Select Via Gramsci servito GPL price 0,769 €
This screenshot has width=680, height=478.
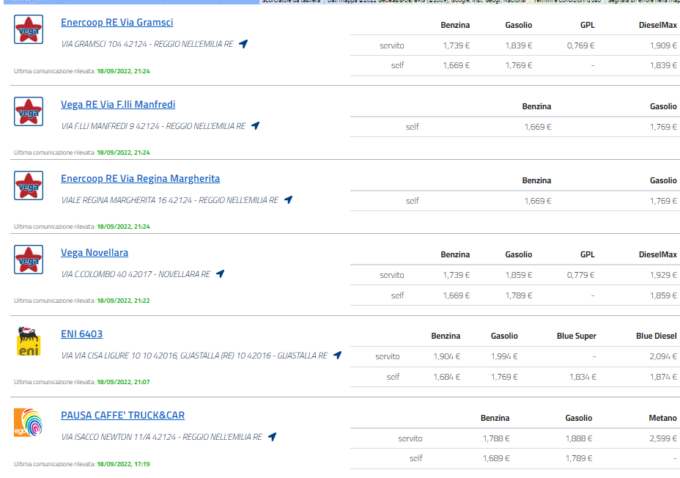point(581,46)
